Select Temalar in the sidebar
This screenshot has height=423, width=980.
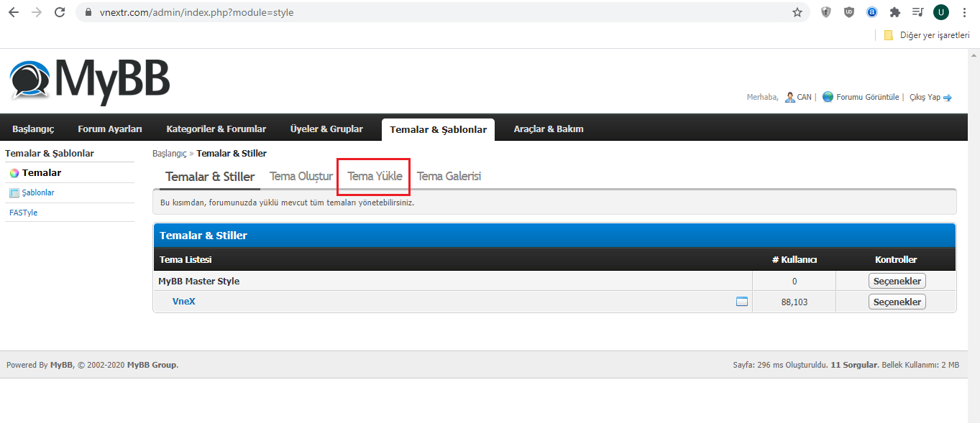tap(42, 173)
